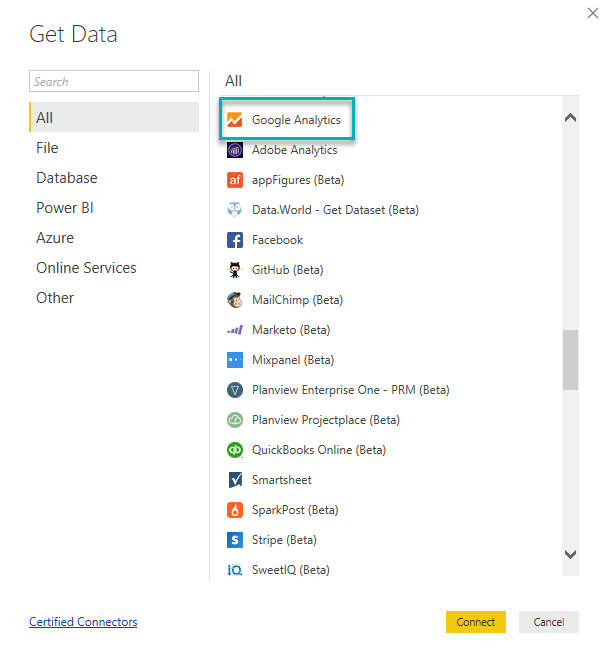Click the MailChimp monkey icon
Viewport: 609px width, 662px height.
pos(235,300)
